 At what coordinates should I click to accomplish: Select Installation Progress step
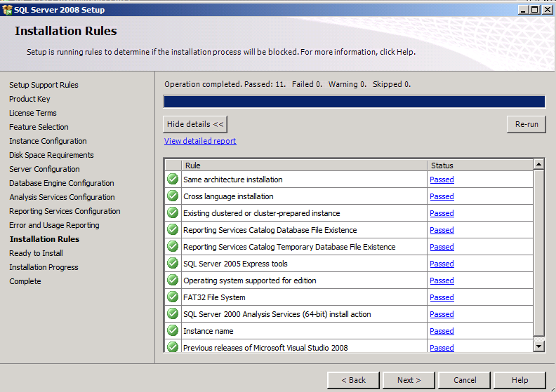pos(44,267)
